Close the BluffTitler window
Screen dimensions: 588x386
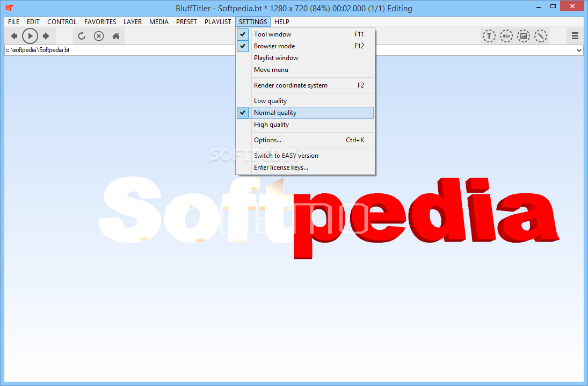572,6
